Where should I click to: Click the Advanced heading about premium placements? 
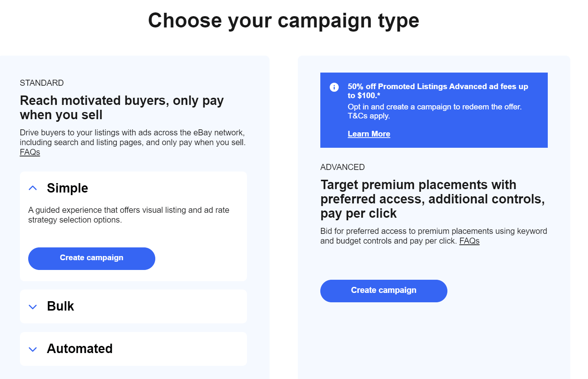tap(432, 199)
